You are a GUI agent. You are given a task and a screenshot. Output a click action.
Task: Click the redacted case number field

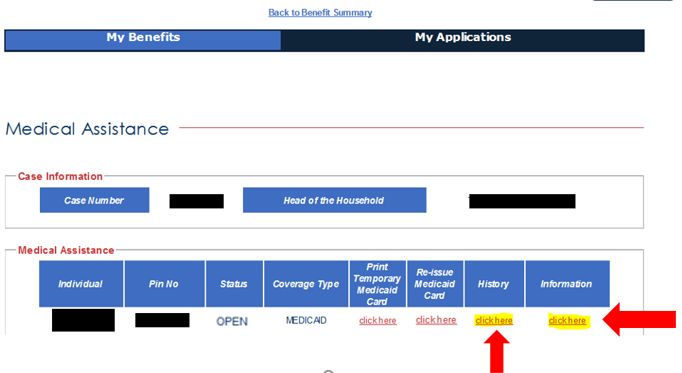pyautogui.click(x=197, y=201)
